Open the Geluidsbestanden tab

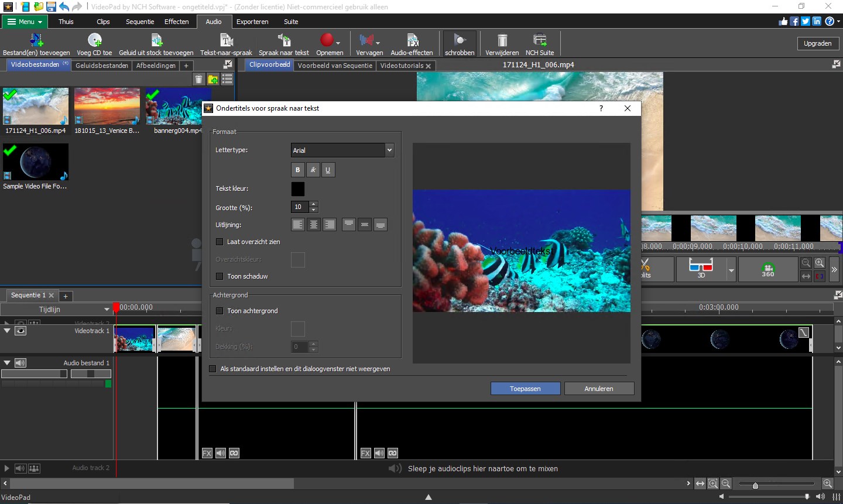pyautogui.click(x=101, y=65)
